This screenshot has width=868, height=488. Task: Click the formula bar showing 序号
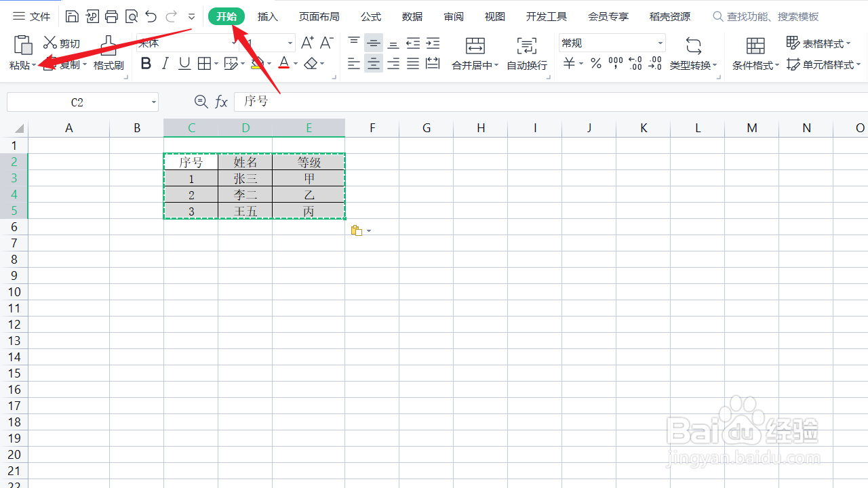(x=551, y=102)
